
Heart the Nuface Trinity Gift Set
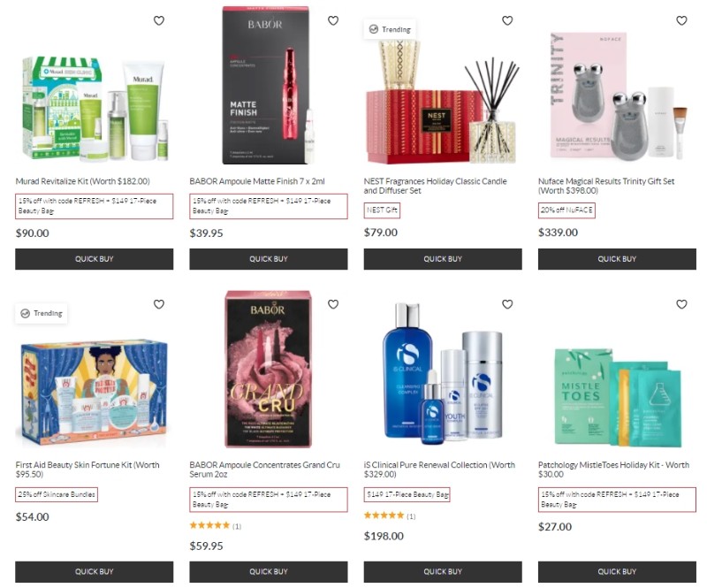681,20
